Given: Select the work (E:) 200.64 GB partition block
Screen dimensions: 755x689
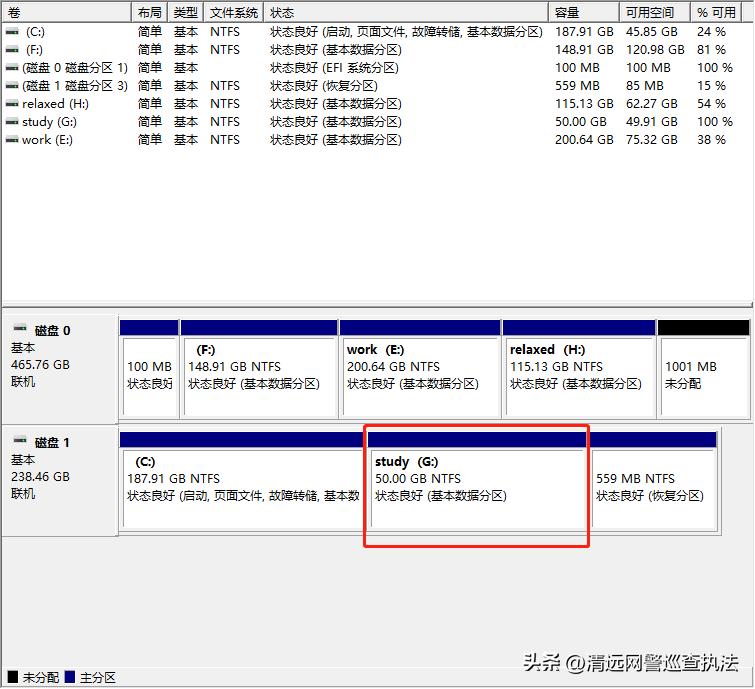Looking at the screenshot, I should pyautogui.click(x=420, y=369).
